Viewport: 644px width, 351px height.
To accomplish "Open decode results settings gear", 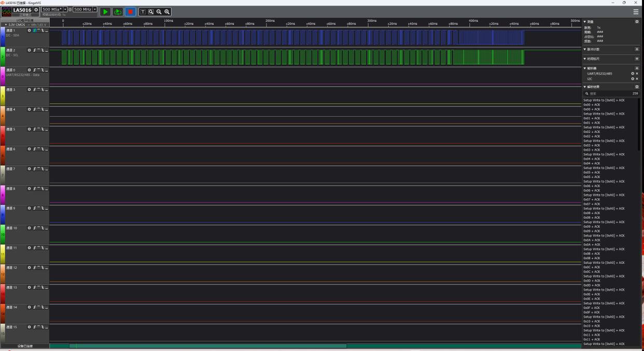I will point(637,87).
